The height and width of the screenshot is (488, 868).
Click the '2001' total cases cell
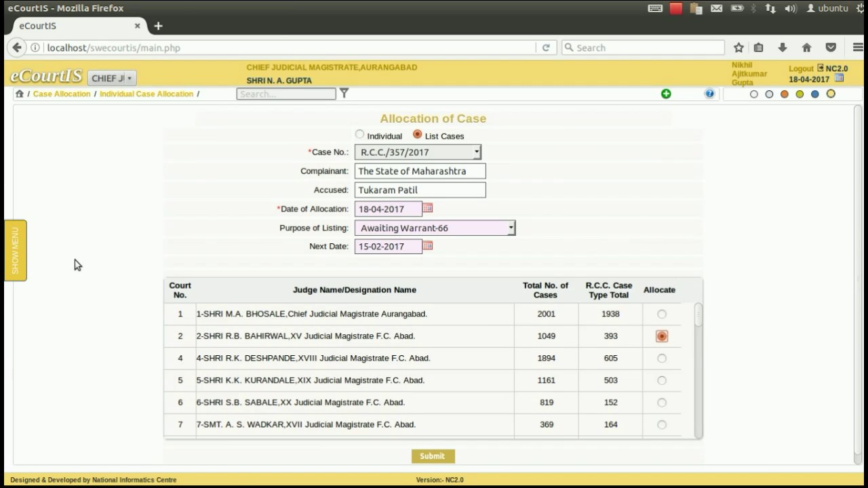[x=546, y=314]
